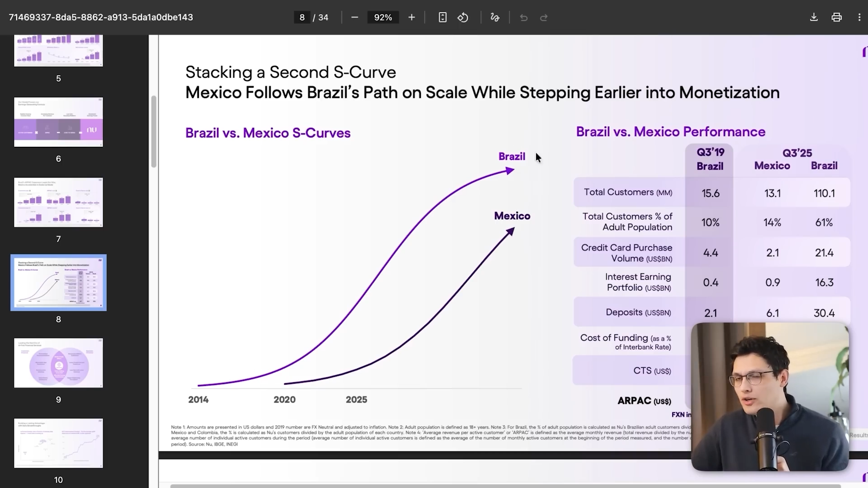Select the page number input field
The height and width of the screenshot is (488, 868).
[x=302, y=17]
